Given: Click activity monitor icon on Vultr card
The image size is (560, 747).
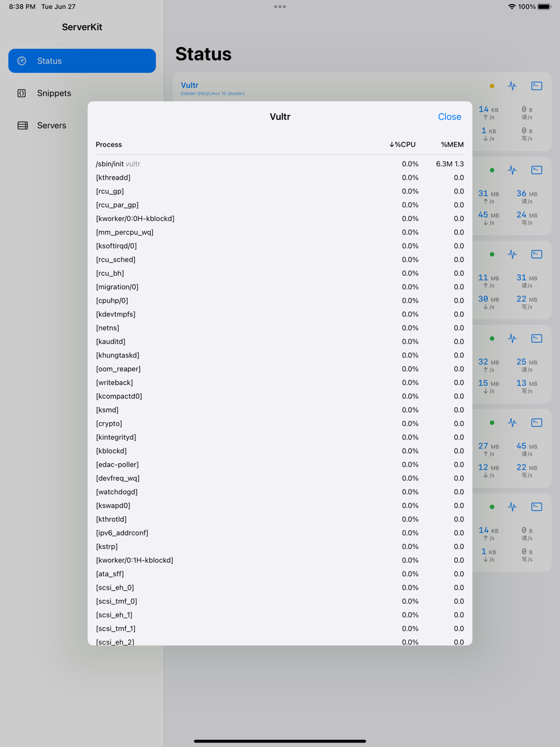Looking at the screenshot, I should 512,86.
